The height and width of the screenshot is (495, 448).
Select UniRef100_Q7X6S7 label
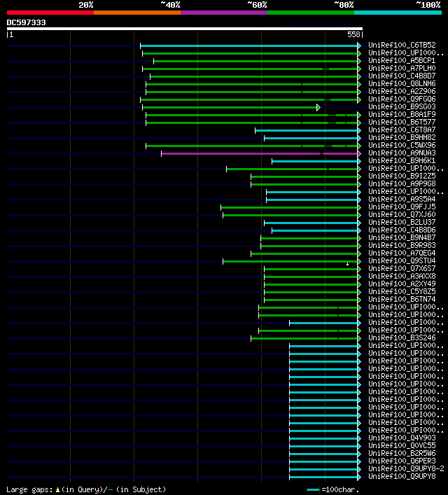[x=402, y=268]
